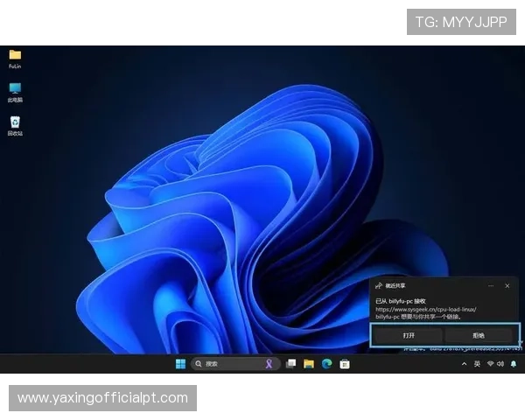The image size is (525, 420).
Task: Switch the 英 input method indicator
Action: [x=477, y=364]
